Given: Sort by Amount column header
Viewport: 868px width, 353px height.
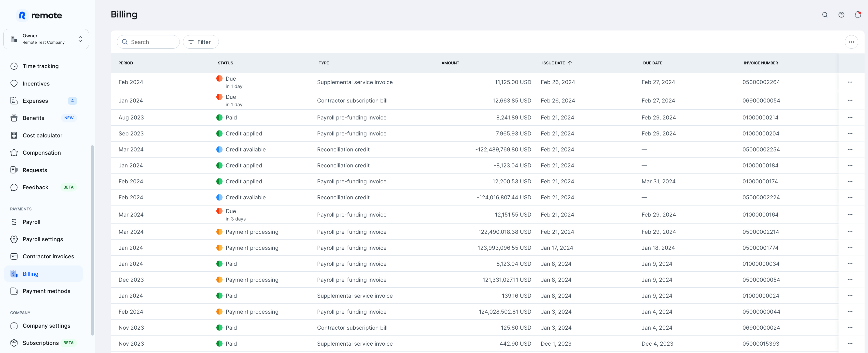Looking at the screenshot, I should pyautogui.click(x=450, y=63).
